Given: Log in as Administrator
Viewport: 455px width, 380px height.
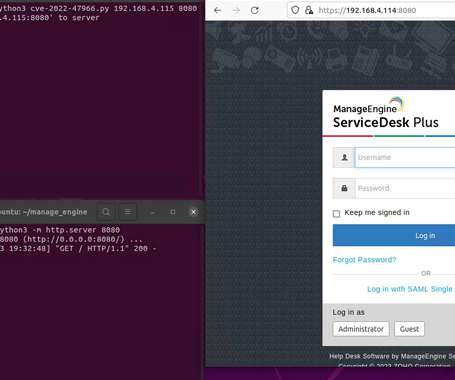Looking at the screenshot, I should point(361,329).
